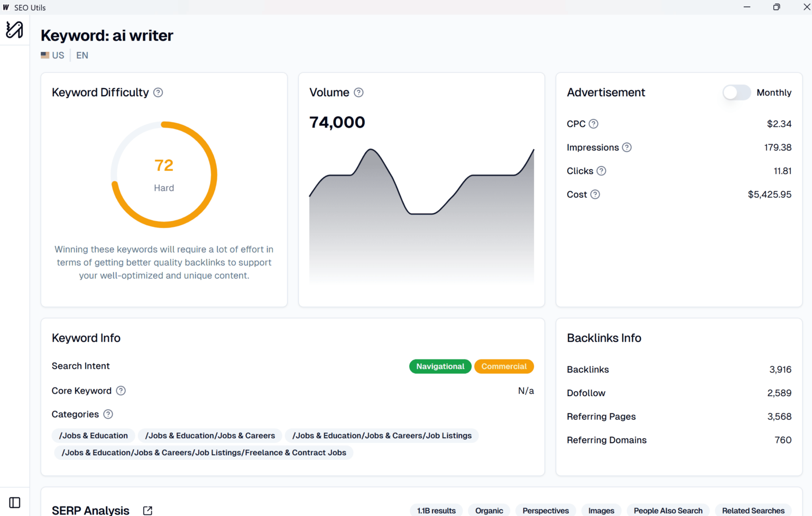Open the People Also Search section
Image resolution: width=812 pixels, height=516 pixels.
(668, 510)
